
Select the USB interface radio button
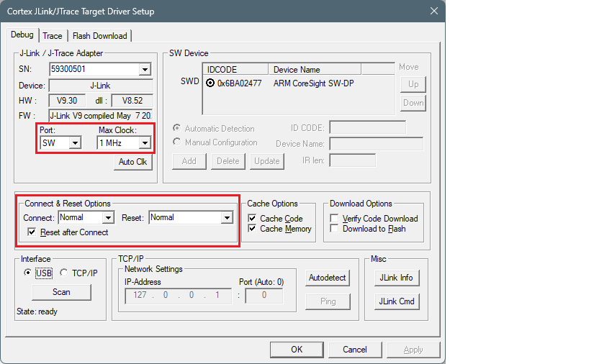(x=28, y=273)
